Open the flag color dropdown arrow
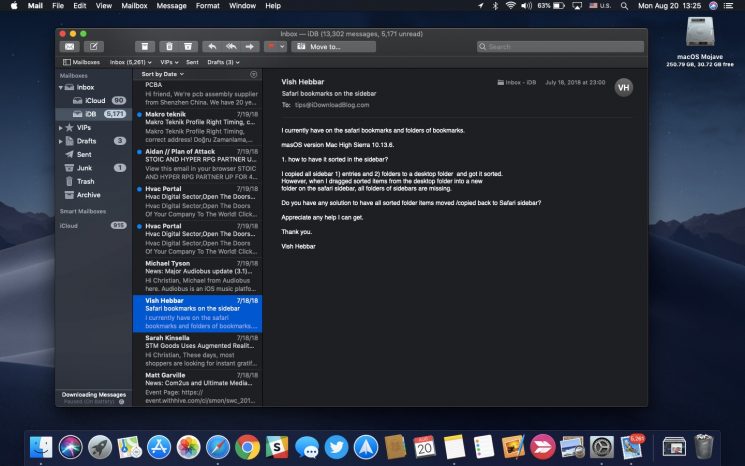 282,47
